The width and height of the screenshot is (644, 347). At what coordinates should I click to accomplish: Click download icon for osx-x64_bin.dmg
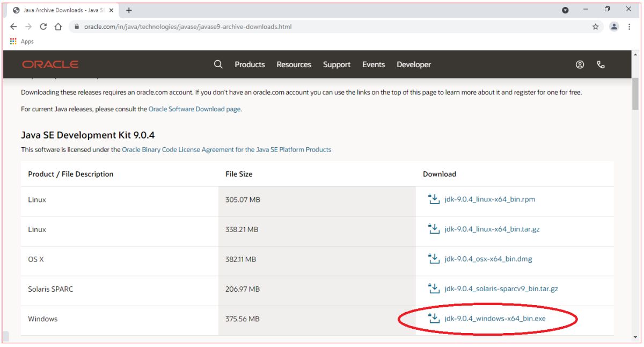pos(434,259)
